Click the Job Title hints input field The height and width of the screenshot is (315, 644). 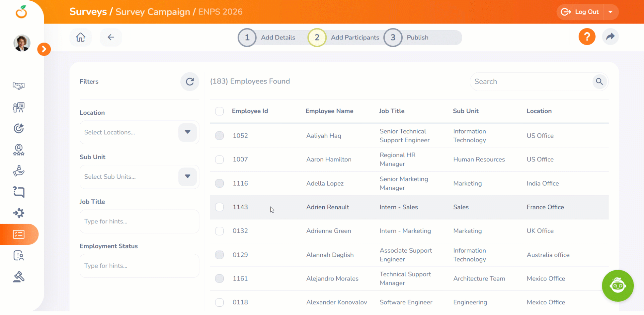coord(139,221)
